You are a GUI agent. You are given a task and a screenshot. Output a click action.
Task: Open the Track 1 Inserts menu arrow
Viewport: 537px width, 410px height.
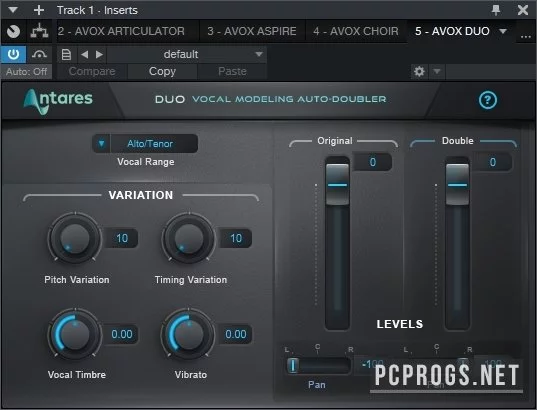point(13,10)
